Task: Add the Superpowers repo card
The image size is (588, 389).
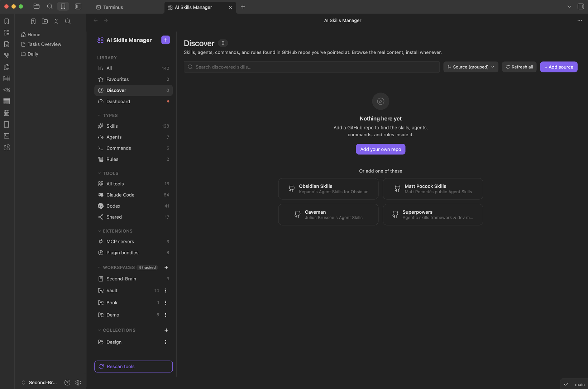Action: click(433, 215)
